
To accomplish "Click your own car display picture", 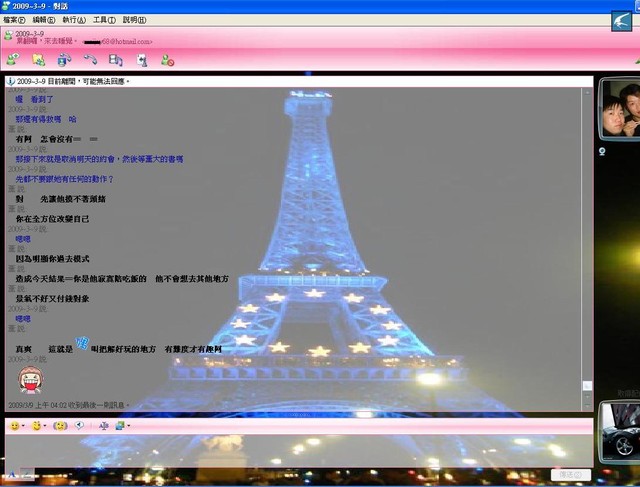I will (620, 432).
